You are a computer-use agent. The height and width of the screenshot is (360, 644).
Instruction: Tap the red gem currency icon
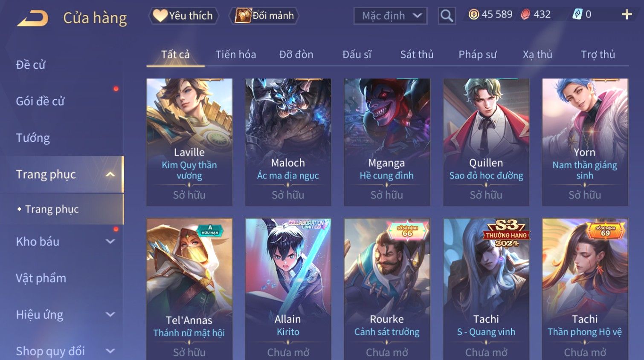coord(525,14)
